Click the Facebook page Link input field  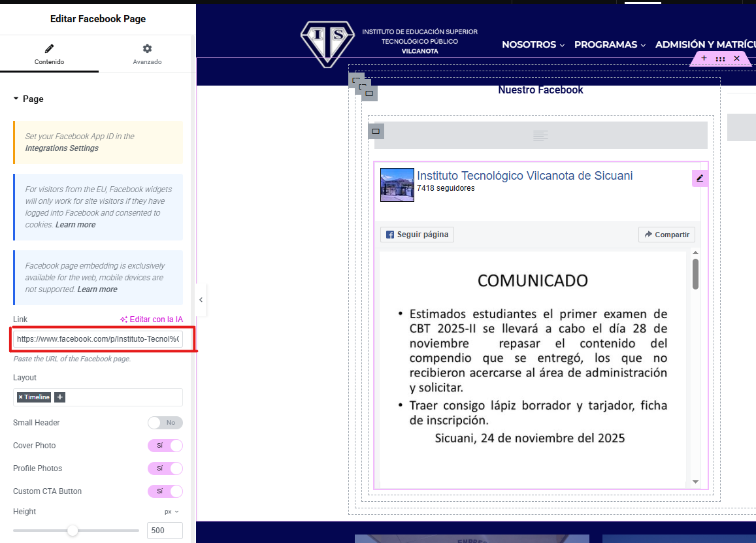pos(98,339)
